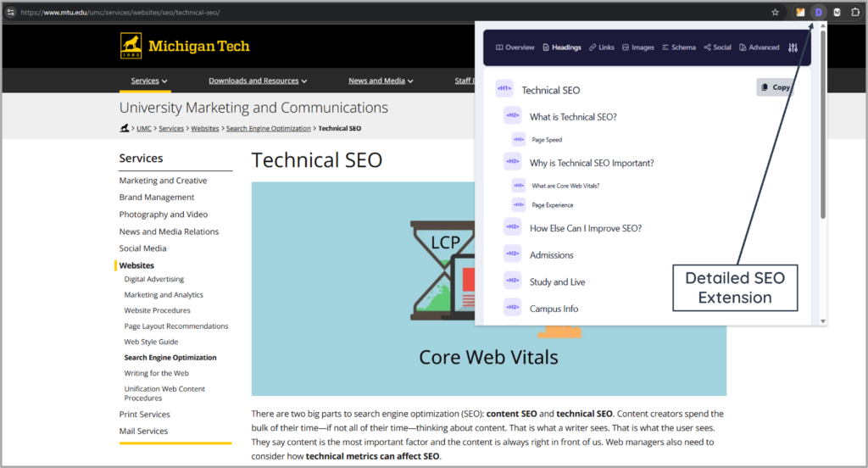Open the Images tab
Image resolution: width=868 pixels, height=468 pixels.
point(638,47)
